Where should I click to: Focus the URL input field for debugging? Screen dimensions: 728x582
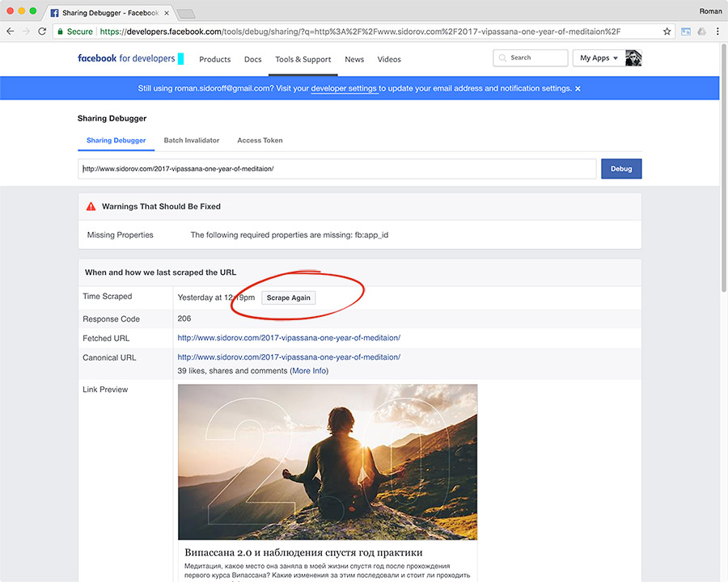pyautogui.click(x=337, y=169)
